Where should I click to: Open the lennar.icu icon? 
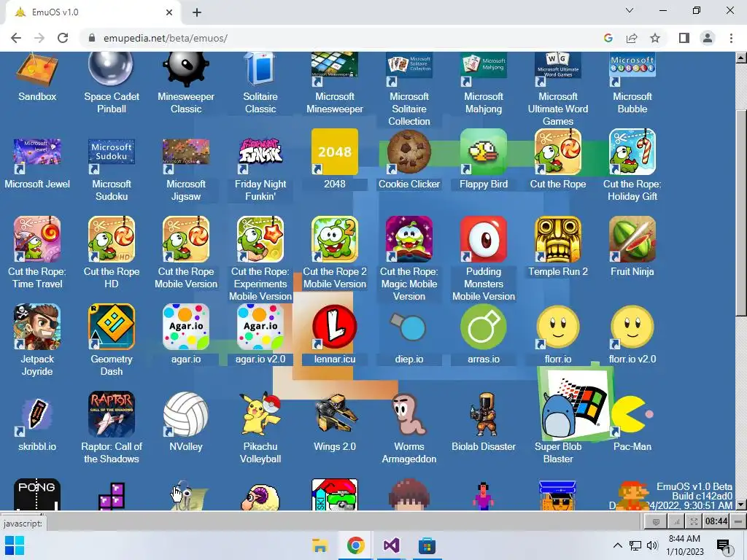pos(334,327)
